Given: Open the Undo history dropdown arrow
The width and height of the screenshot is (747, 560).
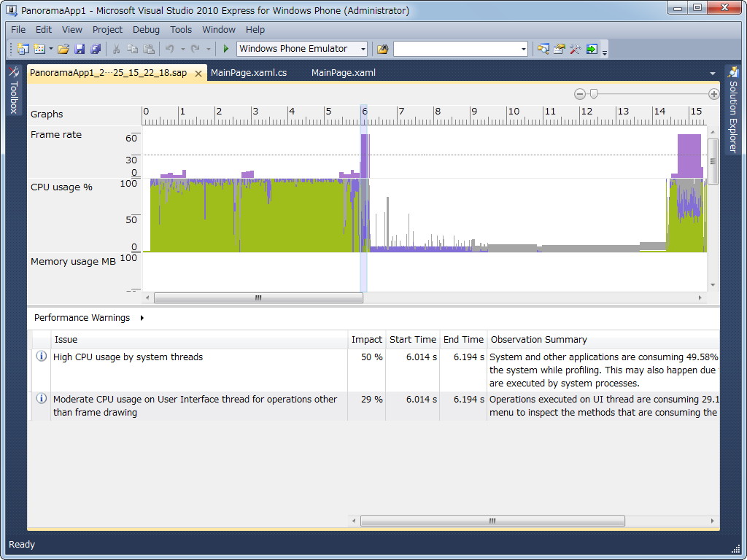Looking at the screenshot, I should 182,49.
